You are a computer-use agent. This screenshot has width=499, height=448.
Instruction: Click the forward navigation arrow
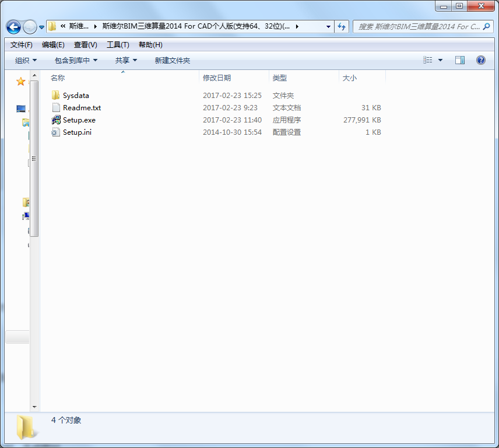tap(29, 27)
